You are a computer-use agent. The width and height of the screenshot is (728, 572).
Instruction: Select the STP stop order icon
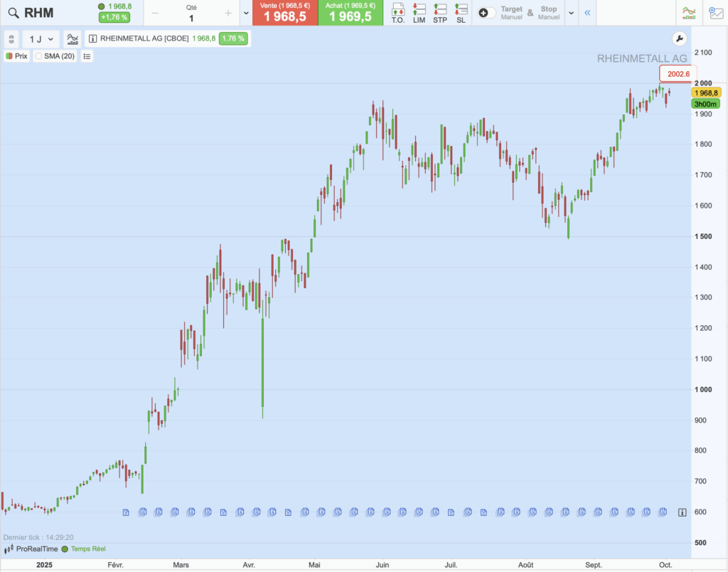click(441, 12)
